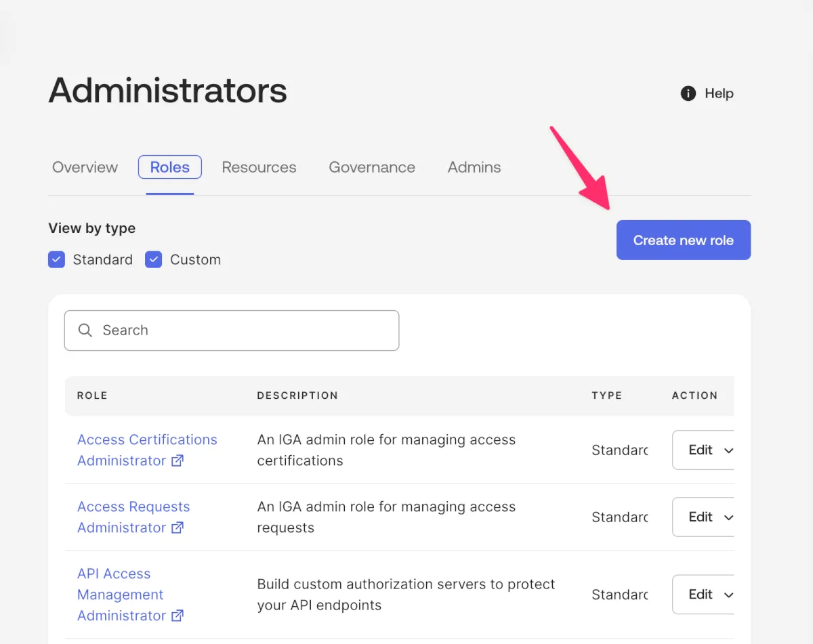Uncheck the Custom type checkbox
Screen dimensions: 813x644
(x=154, y=260)
